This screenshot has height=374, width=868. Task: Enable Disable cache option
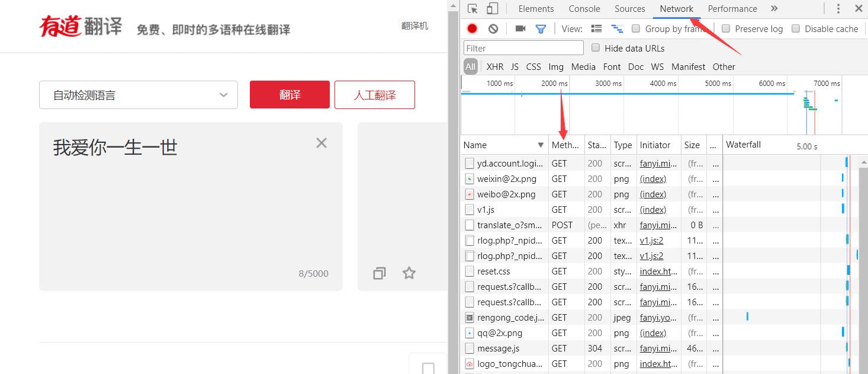tap(795, 28)
